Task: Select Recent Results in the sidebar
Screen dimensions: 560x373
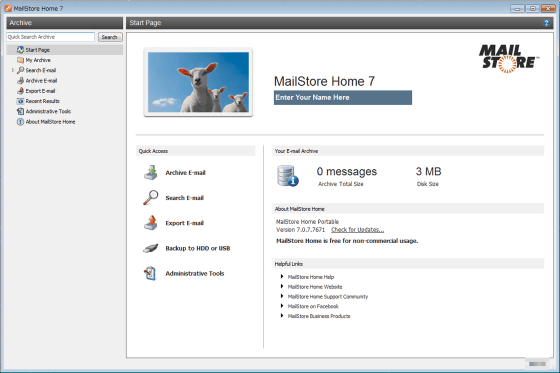Action: (42, 101)
